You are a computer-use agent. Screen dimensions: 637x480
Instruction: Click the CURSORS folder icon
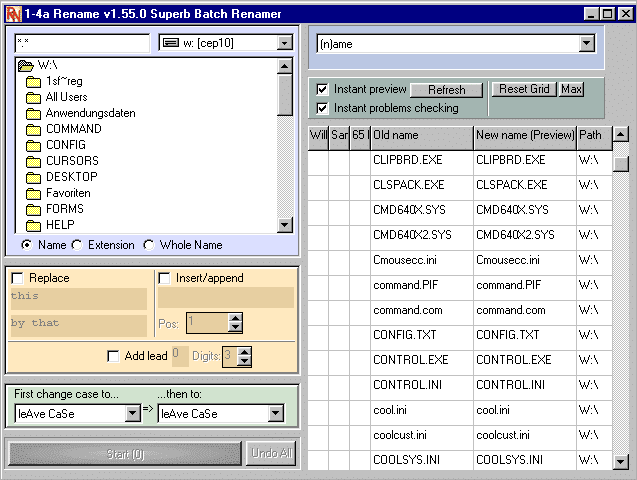(x=33, y=162)
